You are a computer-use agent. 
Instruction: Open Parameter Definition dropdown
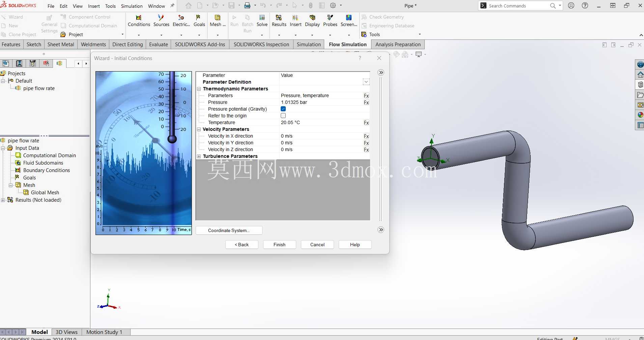[x=366, y=82]
